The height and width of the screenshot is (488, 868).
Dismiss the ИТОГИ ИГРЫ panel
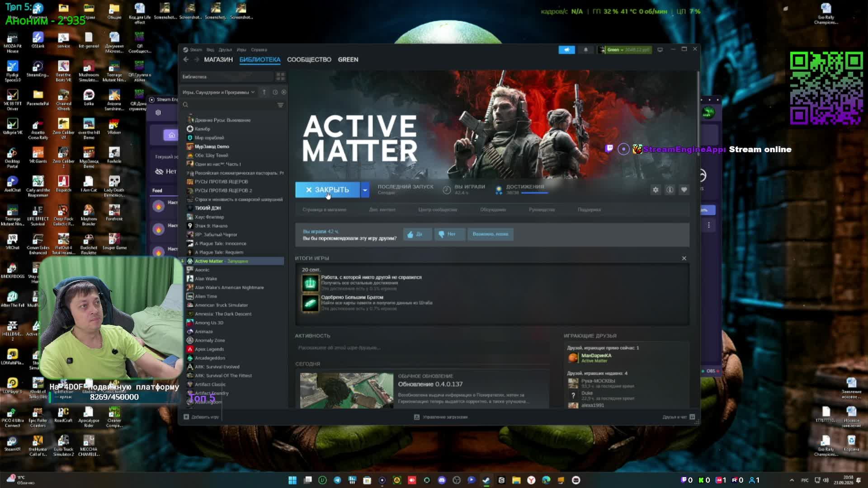[x=684, y=258]
